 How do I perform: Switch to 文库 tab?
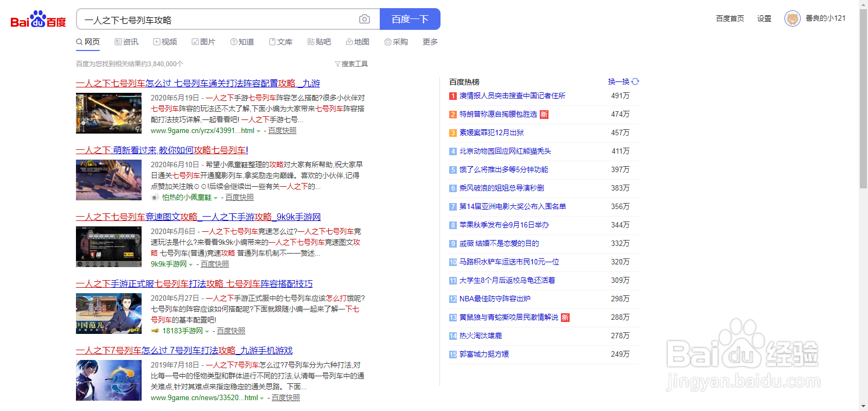(280, 42)
